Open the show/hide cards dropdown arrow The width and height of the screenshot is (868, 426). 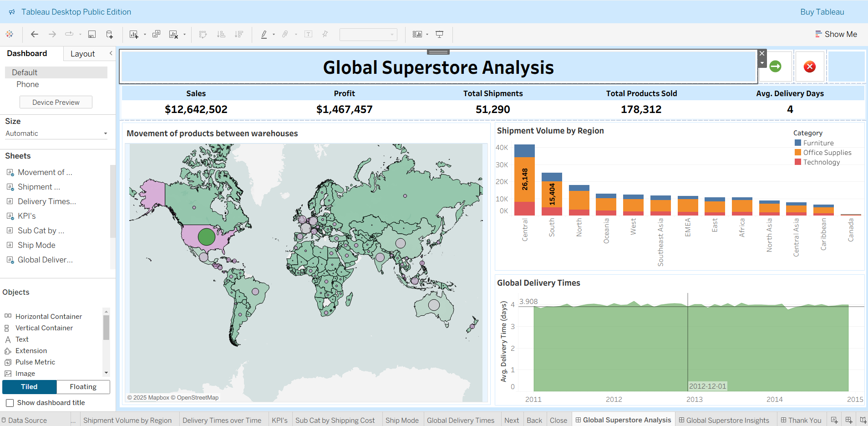pos(427,34)
